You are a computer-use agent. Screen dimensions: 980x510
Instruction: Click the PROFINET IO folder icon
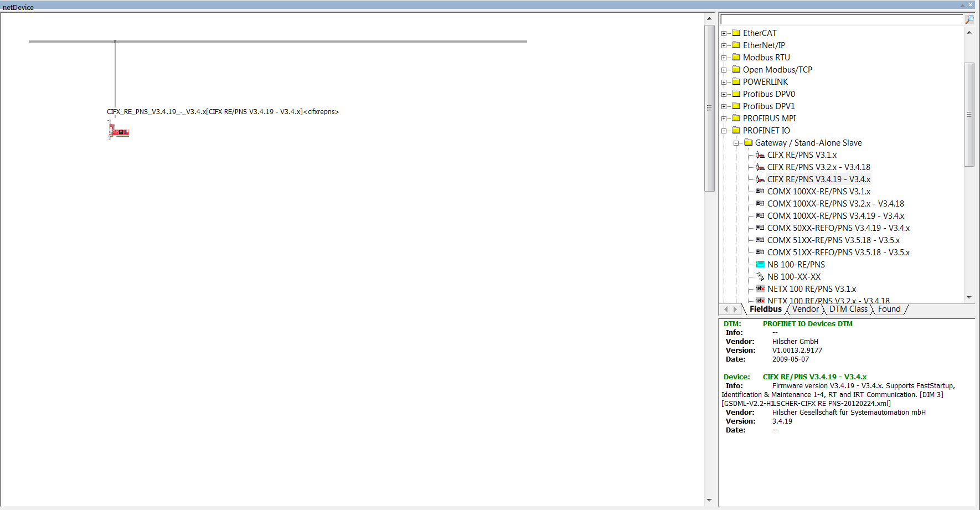(x=736, y=130)
